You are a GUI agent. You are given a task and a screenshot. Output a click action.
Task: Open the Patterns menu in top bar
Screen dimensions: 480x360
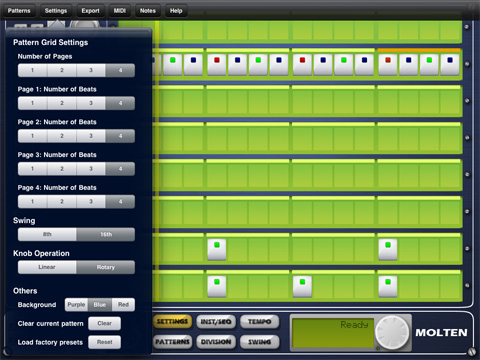[19, 11]
